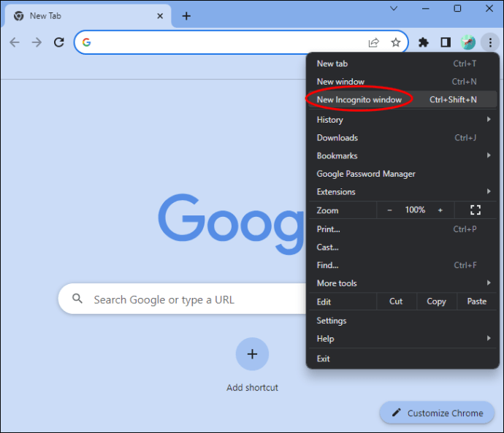504x433 pixels.
Task: Increase zoom with plus button
Action: [440, 210]
